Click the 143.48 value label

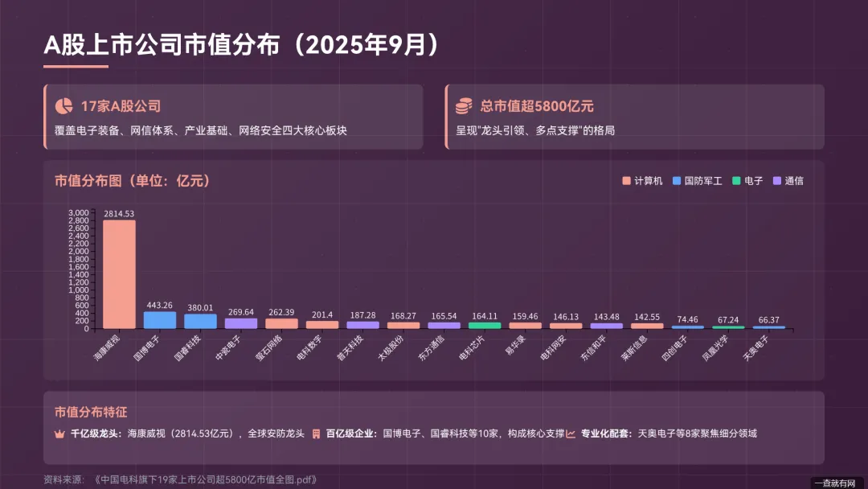(606, 317)
